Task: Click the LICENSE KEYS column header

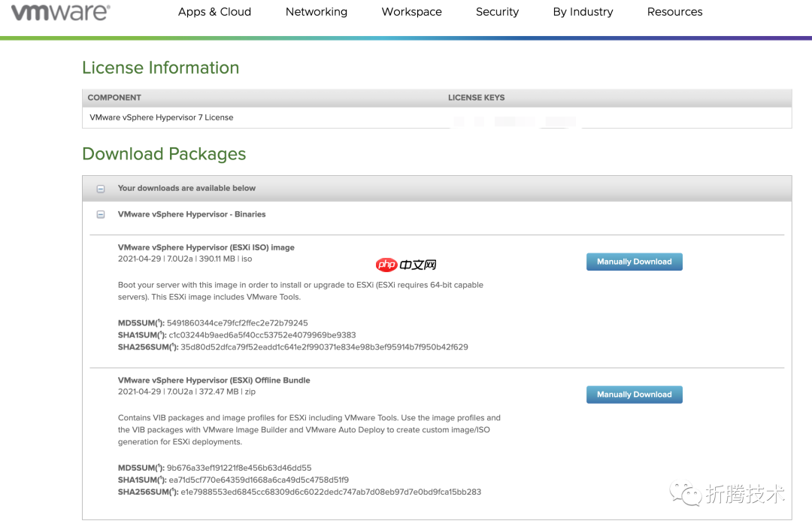Action: (x=476, y=98)
